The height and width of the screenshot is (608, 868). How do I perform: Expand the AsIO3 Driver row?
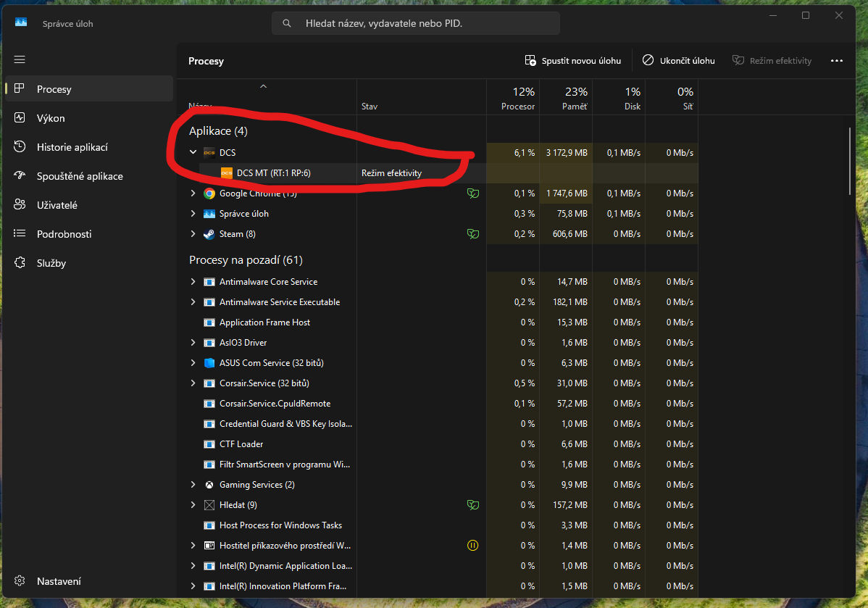pos(193,343)
